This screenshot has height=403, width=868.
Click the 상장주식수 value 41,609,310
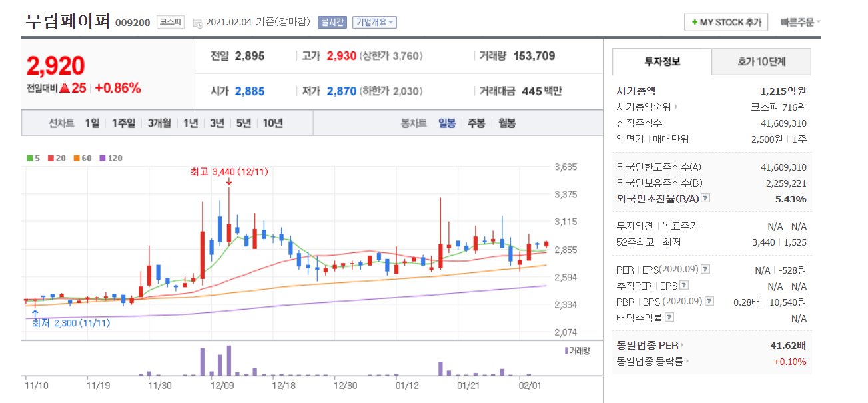coord(783,123)
